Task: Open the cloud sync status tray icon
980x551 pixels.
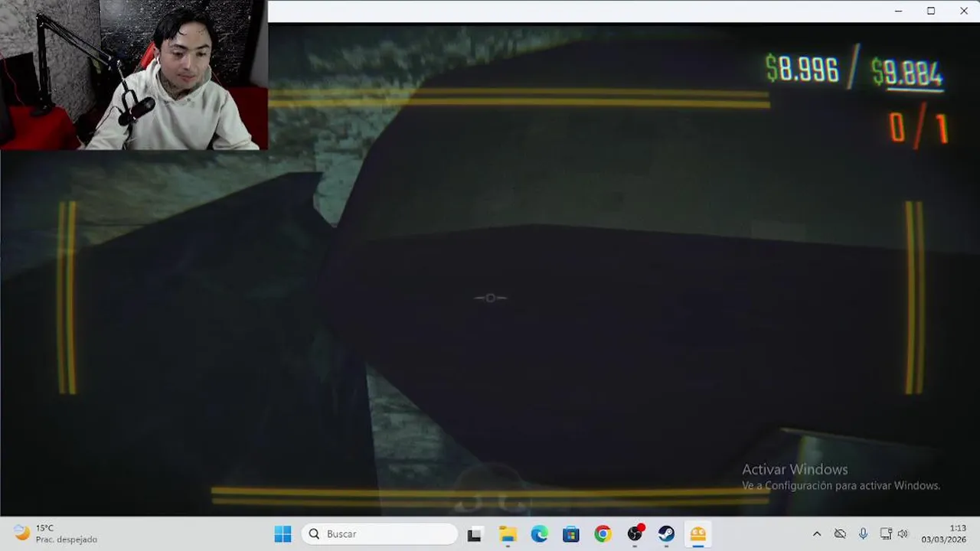Action: (840, 534)
